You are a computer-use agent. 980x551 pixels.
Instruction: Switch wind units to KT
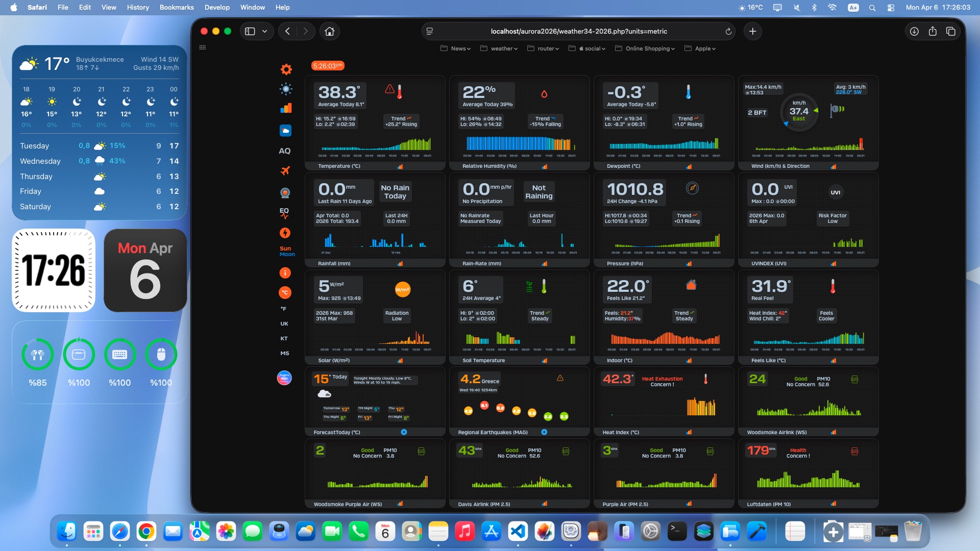[284, 338]
